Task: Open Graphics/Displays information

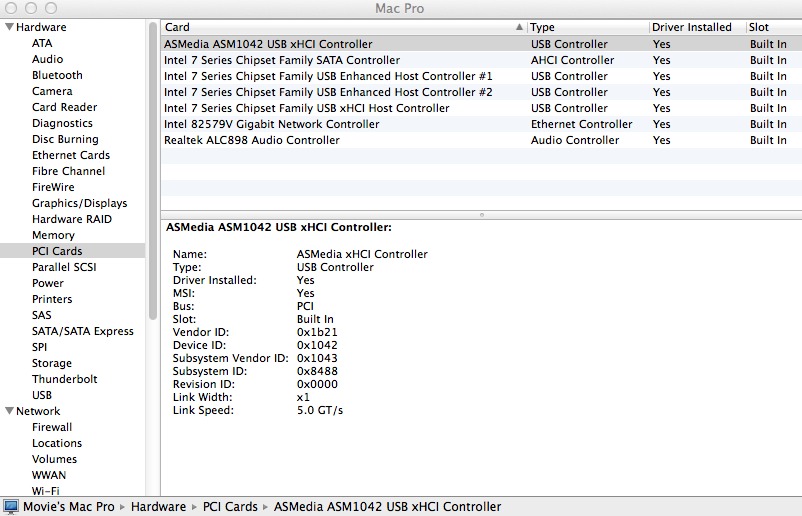Action: tap(79, 203)
